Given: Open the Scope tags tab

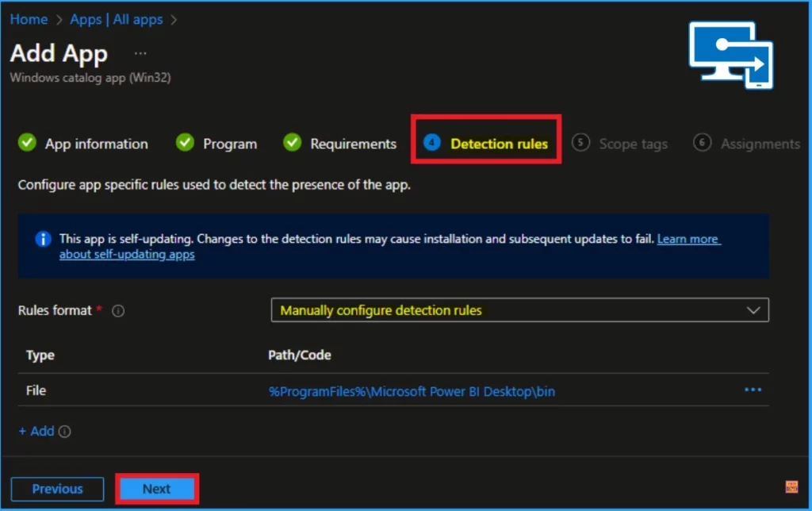Looking at the screenshot, I should click(634, 144).
